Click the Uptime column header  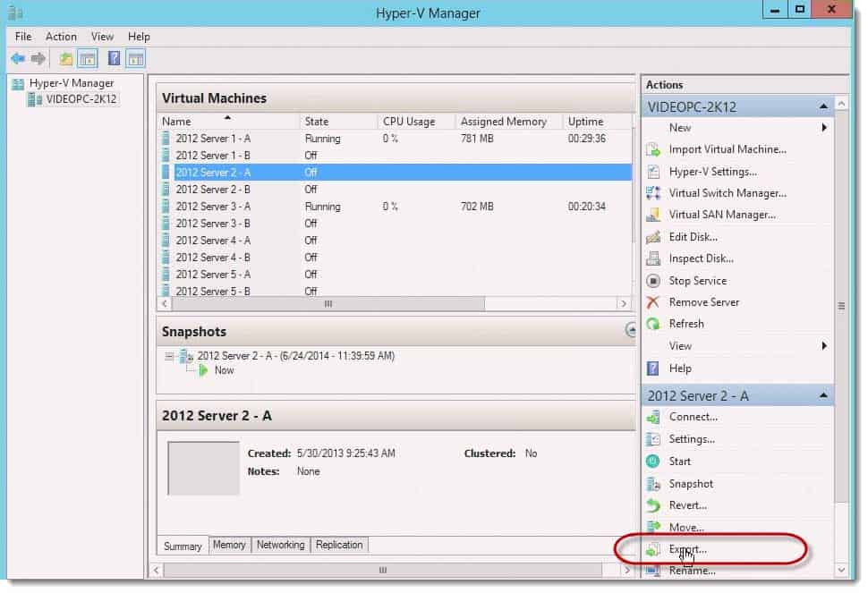pos(597,121)
